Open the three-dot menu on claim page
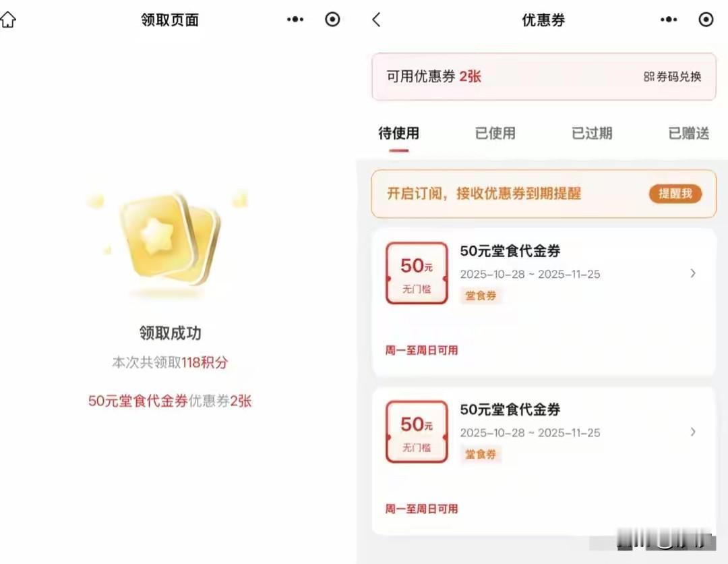Screen dimensions: 728x564 click(295, 20)
